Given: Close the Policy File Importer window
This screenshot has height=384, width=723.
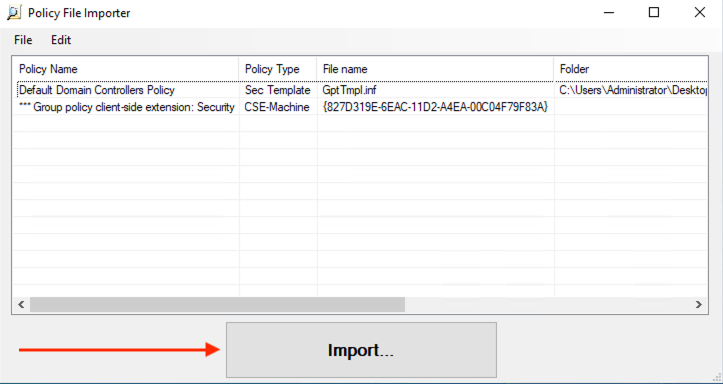Looking at the screenshot, I should 699,13.
